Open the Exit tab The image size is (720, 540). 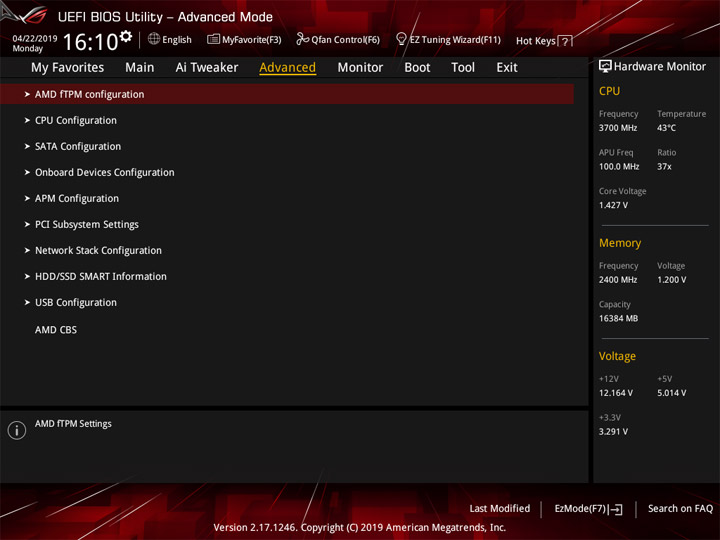507,68
